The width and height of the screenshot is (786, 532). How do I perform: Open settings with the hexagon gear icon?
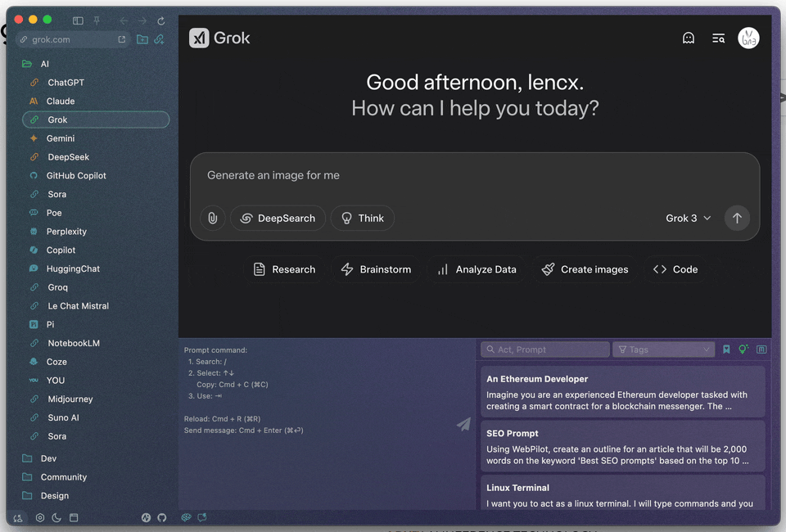pyautogui.click(x=40, y=517)
